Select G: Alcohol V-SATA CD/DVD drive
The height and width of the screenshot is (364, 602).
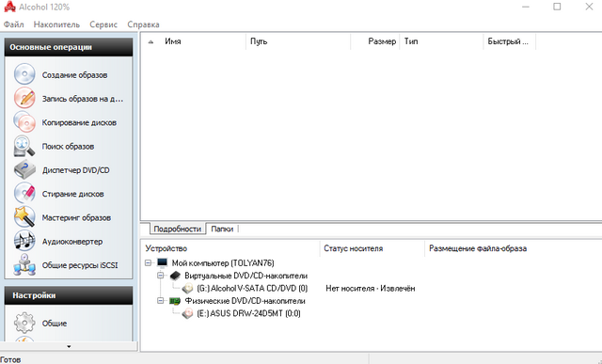tap(252, 289)
